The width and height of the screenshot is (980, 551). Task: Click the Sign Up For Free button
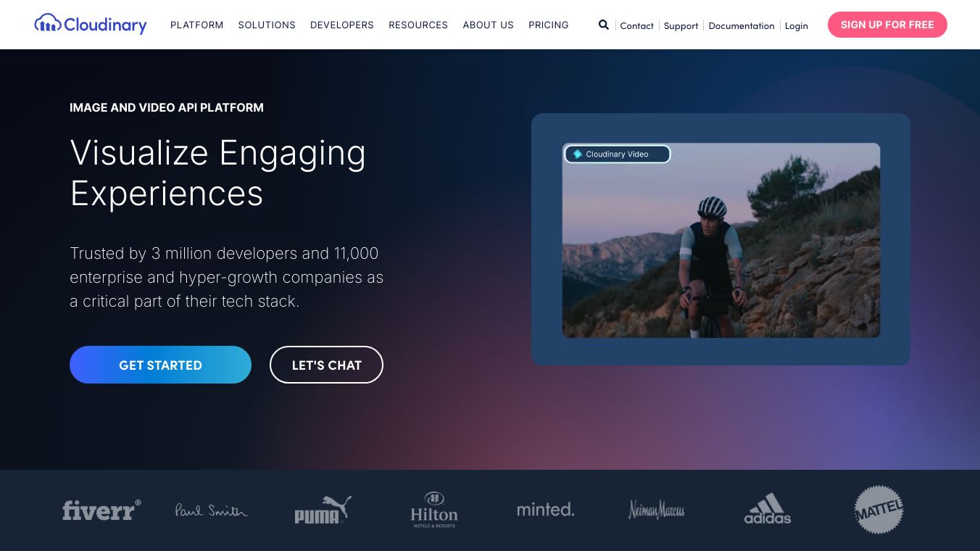pyautogui.click(x=887, y=25)
